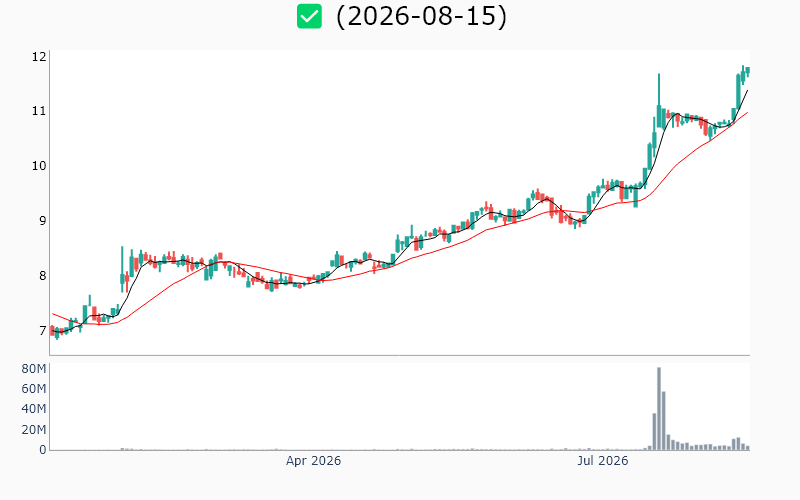
Task: Click the 11 price axis label
Action: click(39, 111)
